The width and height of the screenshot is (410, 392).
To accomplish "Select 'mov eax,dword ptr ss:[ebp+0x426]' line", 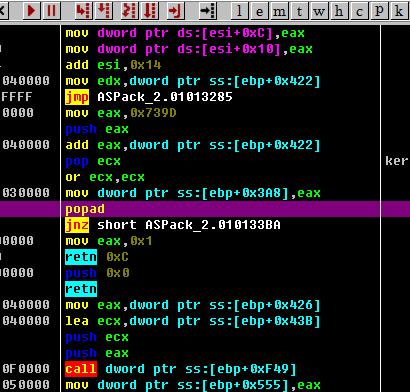I will [193, 305].
